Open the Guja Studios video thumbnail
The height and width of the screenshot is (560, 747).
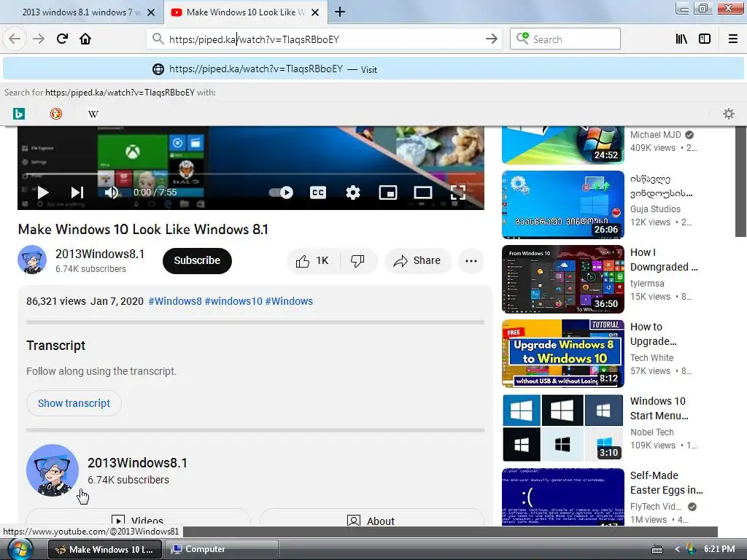tap(563, 205)
